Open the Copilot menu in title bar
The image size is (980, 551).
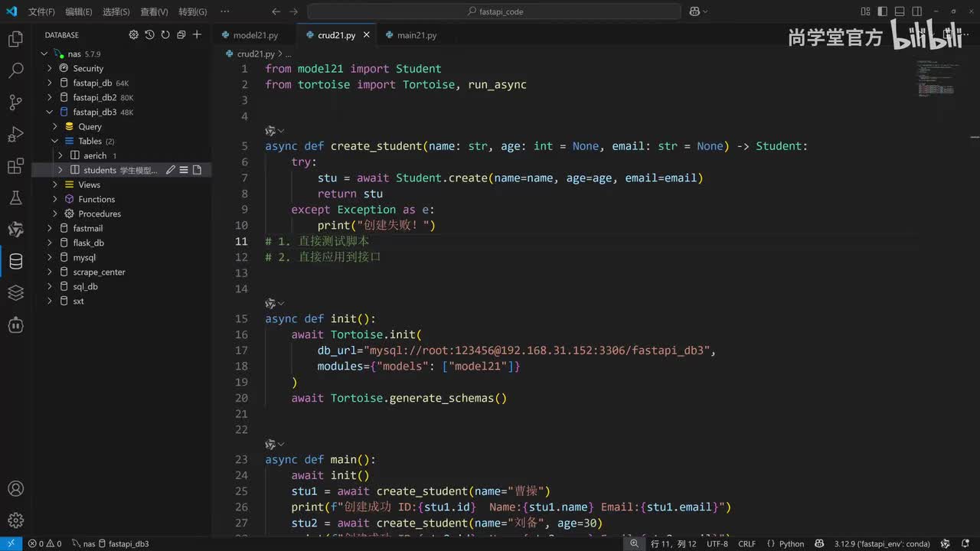coord(698,11)
